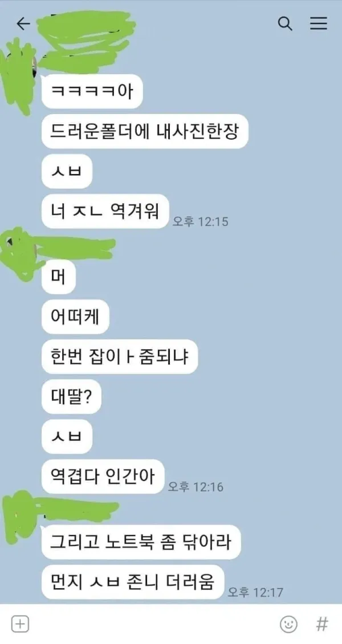The height and width of the screenshot is (644, 342).
Task: Open the hamburger menu icon
Action: 318,23
